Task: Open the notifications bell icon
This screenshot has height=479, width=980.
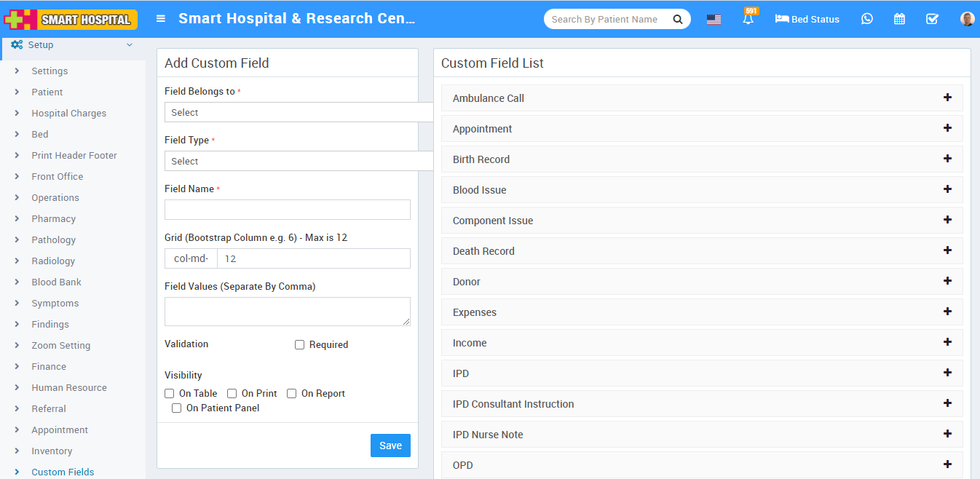Action: [748, 20]
